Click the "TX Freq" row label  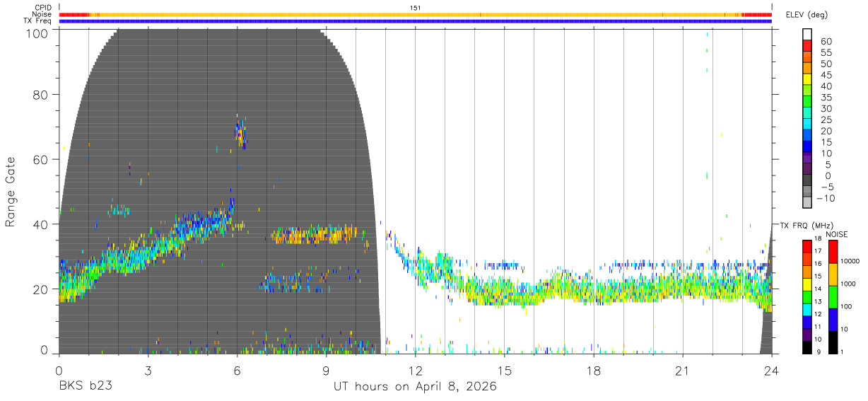click(38, 21)
